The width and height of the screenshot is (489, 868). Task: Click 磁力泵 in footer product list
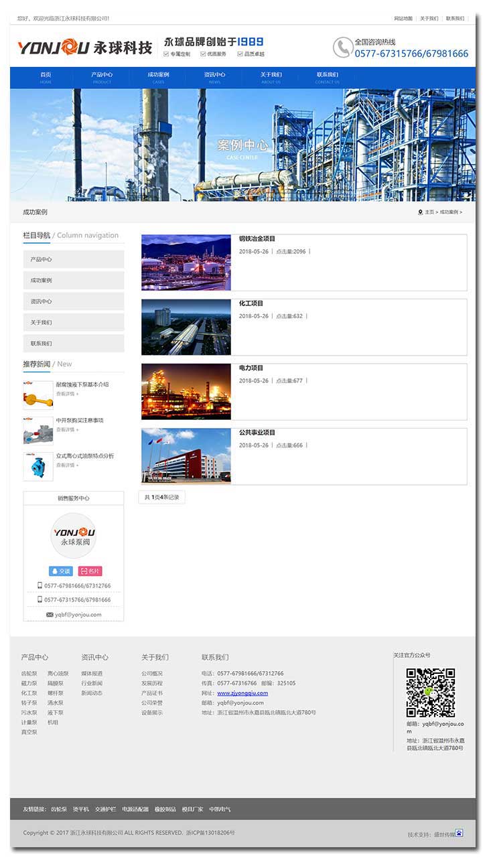coord(29,683)
